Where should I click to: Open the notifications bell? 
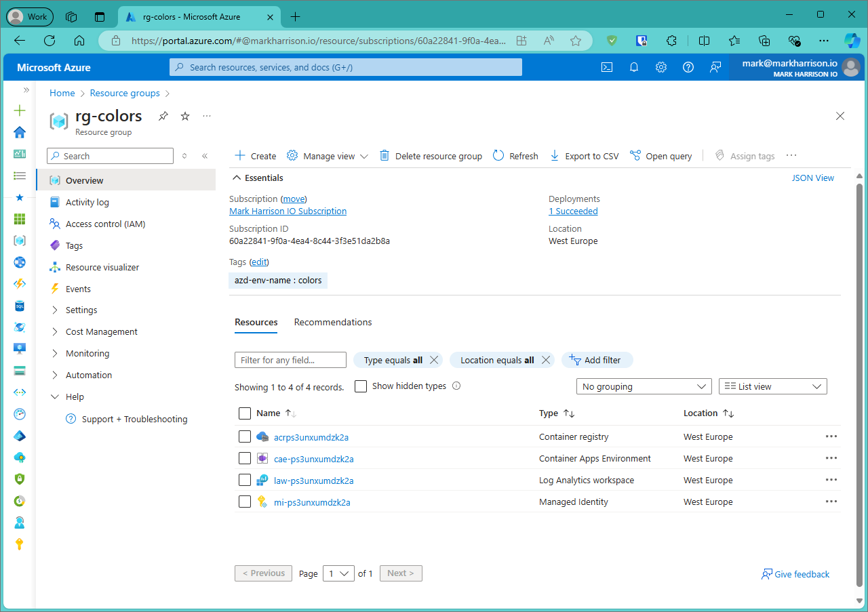pos(634,67)
